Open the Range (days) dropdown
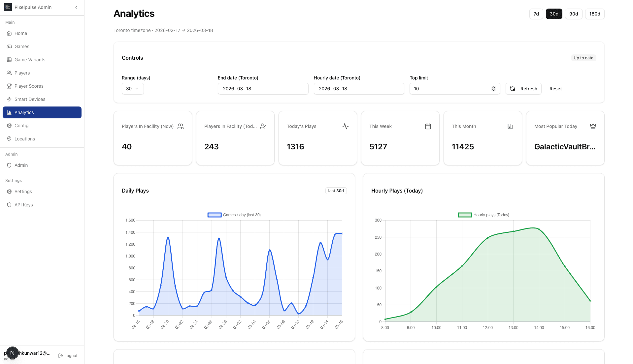633x364 pixels. (132, 89)
